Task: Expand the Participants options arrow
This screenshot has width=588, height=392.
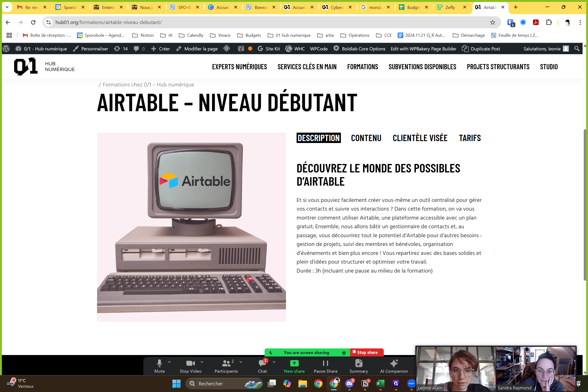Action: tap(241, 362)
